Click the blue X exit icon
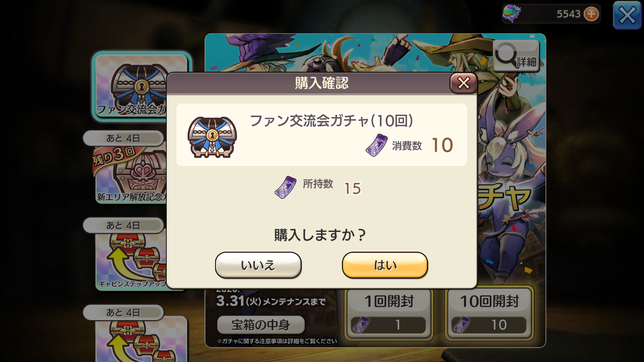Viewport: 644px width, 362px height. (x=627, y=15)
